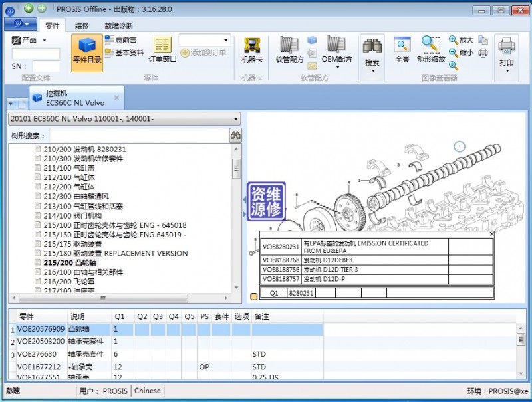This screenshot has width=532, height=402.
Task: Expand the OEM配方 dropdown arrow
Action: tap(338, 68)
